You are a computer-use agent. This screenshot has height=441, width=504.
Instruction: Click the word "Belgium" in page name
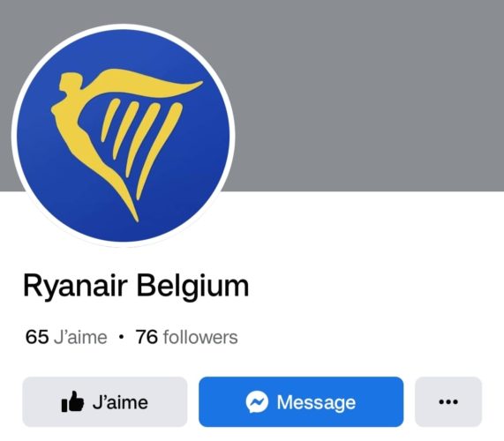(192, 287)
